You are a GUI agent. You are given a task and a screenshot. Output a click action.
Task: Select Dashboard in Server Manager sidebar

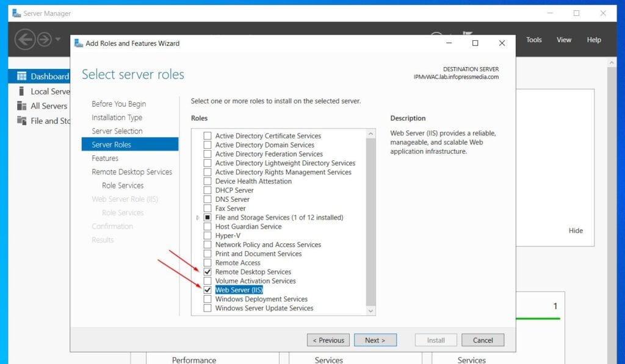coord(39,76)
